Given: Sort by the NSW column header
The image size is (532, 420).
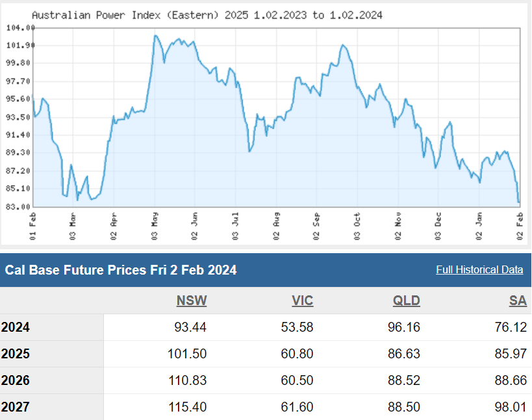Looking at the screenshot, I should pyautogui.click(x=191, y=301).
